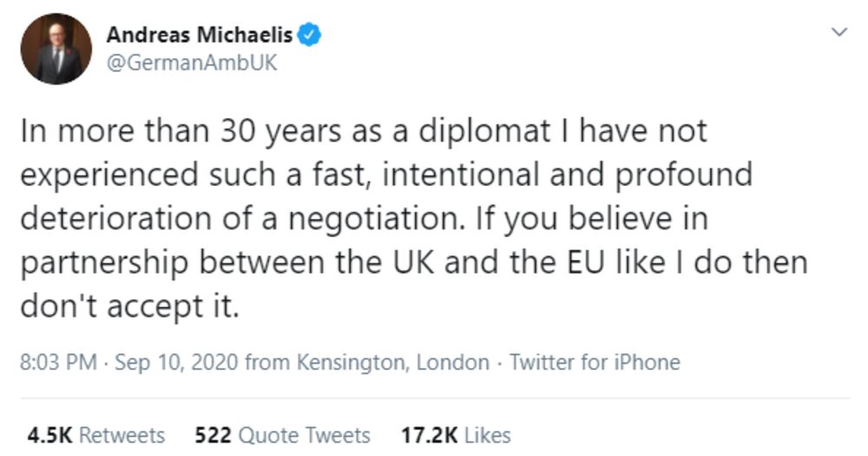Screen dimensions: 868x456
Task: Open the 522 Quote Tweets list
Action: tap(282, 434)
